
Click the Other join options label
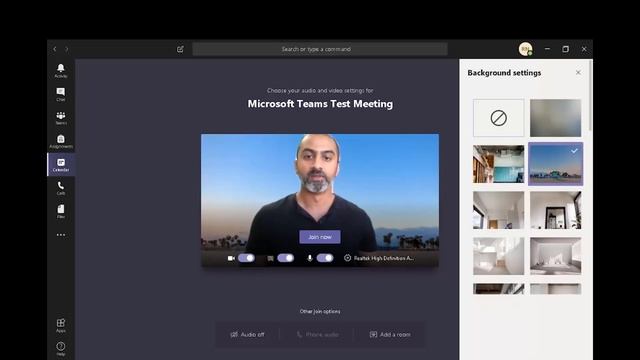[x=320, y=311]
